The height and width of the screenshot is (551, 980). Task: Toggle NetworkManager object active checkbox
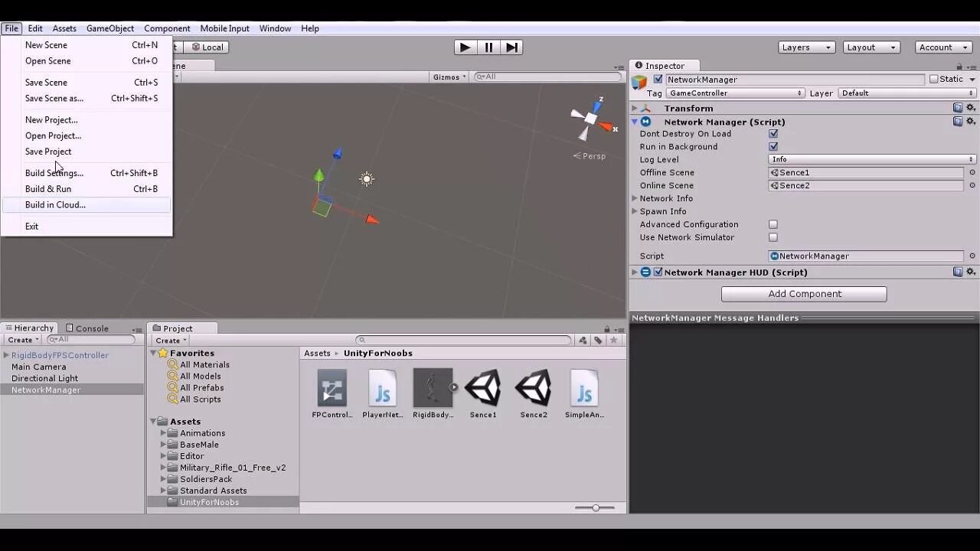click(x=658, y=80)
